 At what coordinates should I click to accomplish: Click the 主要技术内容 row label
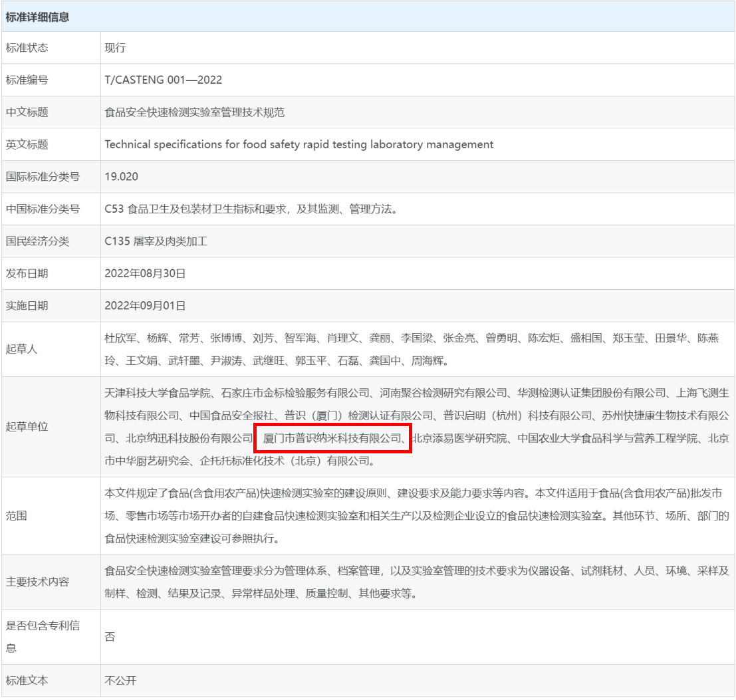click(x=37, y=582)
